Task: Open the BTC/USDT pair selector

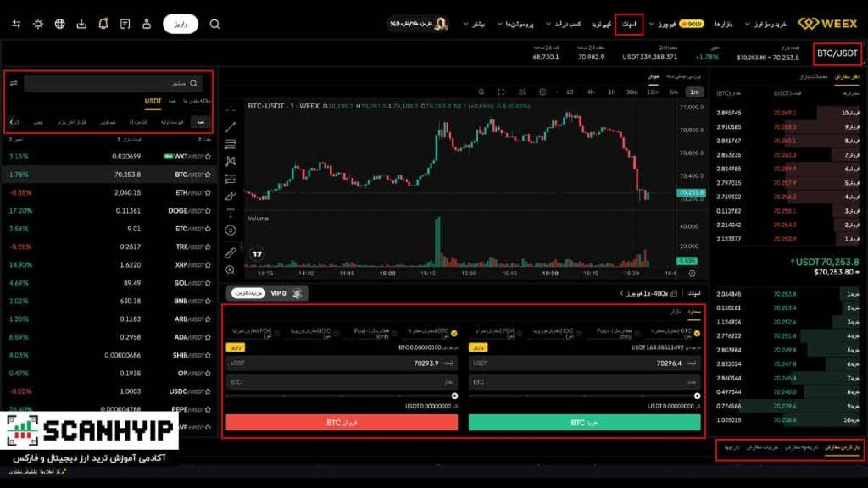Action: click(x=837, y=53)
